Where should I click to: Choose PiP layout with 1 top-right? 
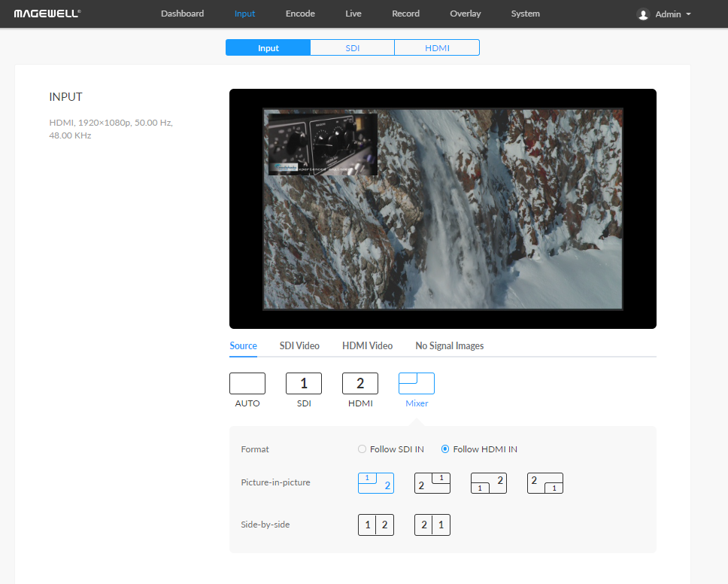pos(432,483)
